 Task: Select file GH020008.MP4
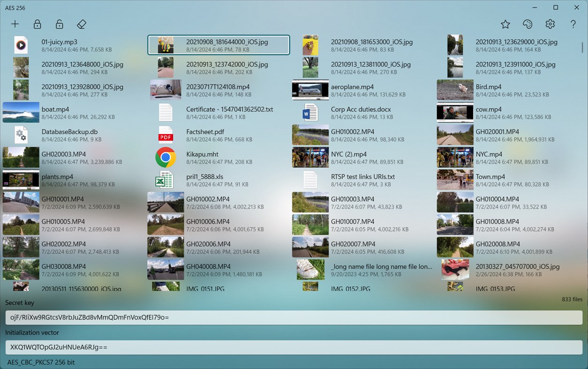[508, 248]
